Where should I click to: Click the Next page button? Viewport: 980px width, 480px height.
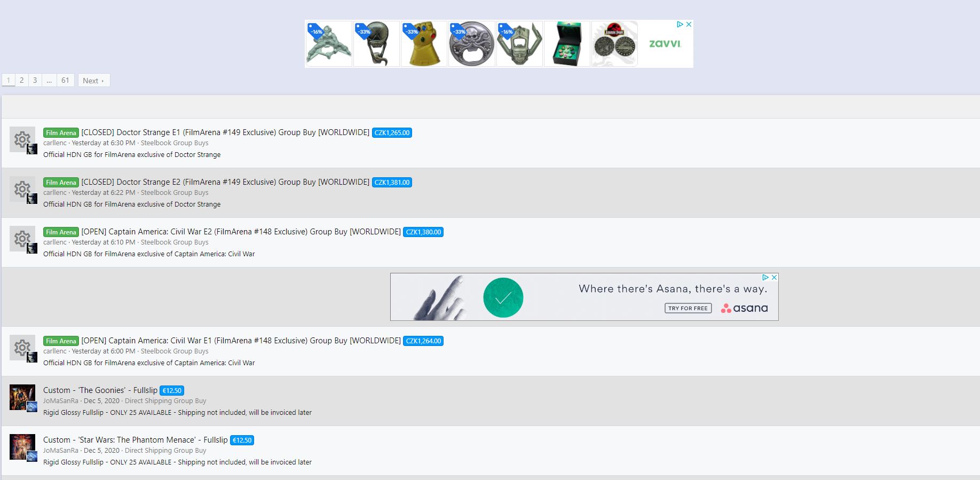click(94, 80)
